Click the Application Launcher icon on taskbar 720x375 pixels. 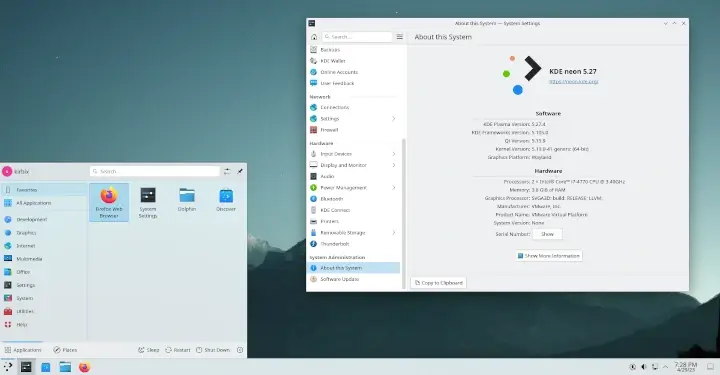(8, 367)
